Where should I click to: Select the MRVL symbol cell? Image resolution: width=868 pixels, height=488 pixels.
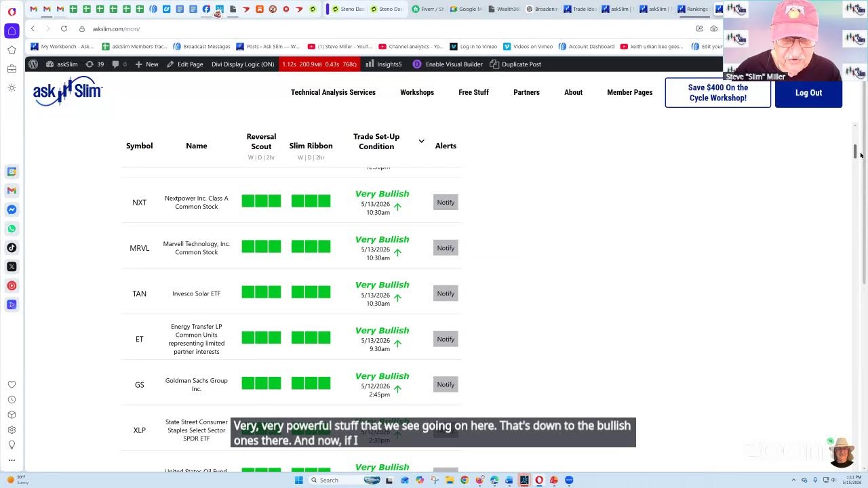139,248
